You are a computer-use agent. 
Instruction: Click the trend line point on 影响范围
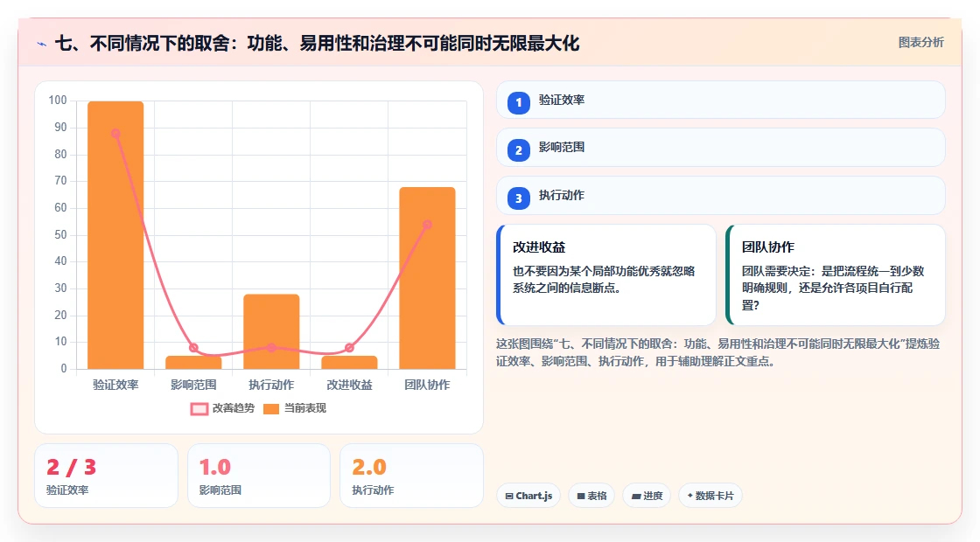[x=193, y=348]
